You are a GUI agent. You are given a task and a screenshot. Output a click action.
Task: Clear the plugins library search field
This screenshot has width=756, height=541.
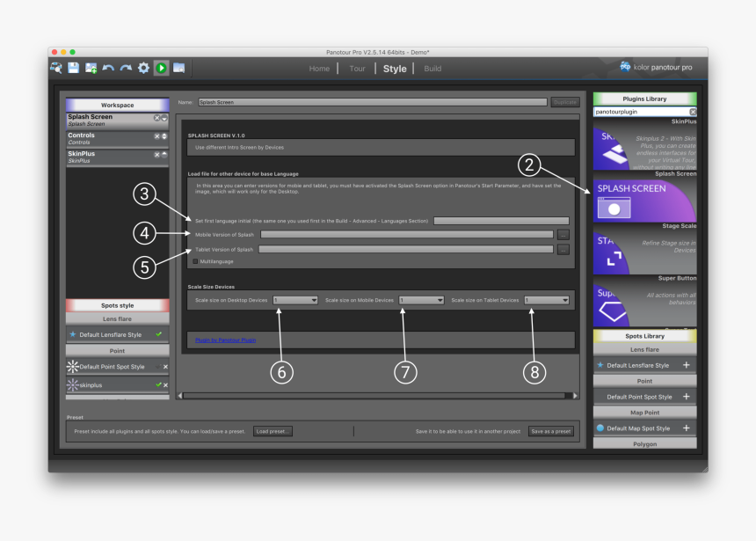click(693, 112)
